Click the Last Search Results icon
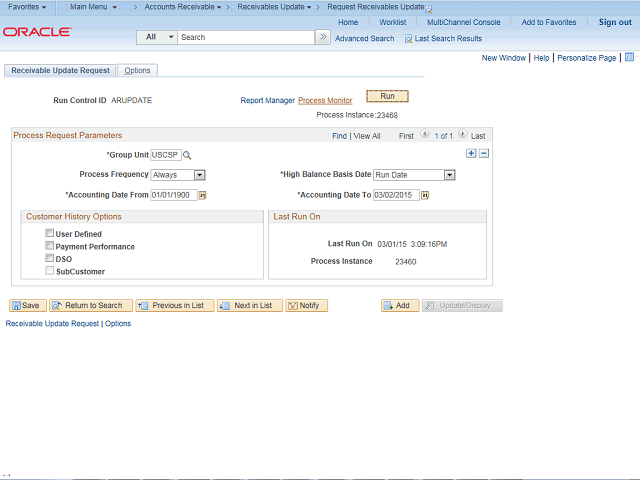Image resolution: width=640 pixels, height=480 pixels. 408,39
